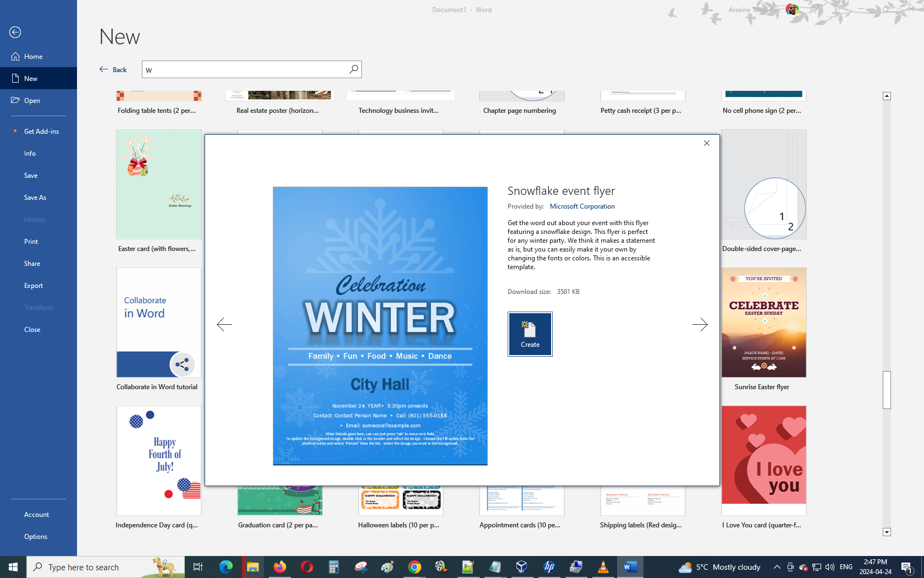
Task: Open Word Options
Action: [x=36, y=537]
